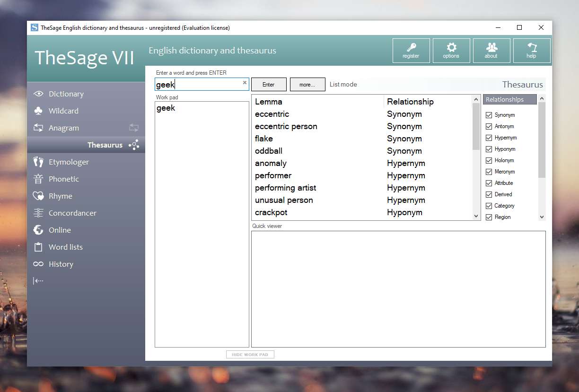The height and width of the screenshot is (392, 579).
Task: Uncheck the Synonym checkbox
Action: 489,115
